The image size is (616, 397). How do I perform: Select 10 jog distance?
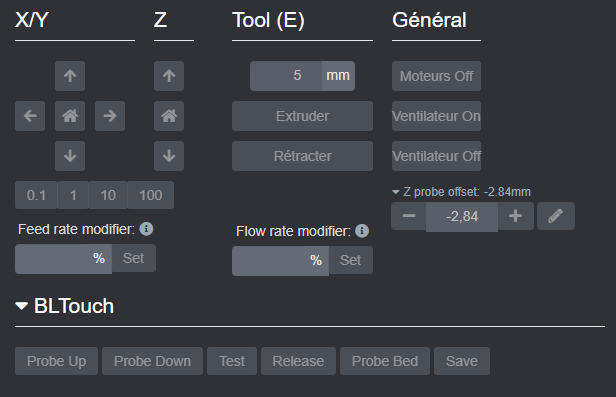tap(108, 195)
